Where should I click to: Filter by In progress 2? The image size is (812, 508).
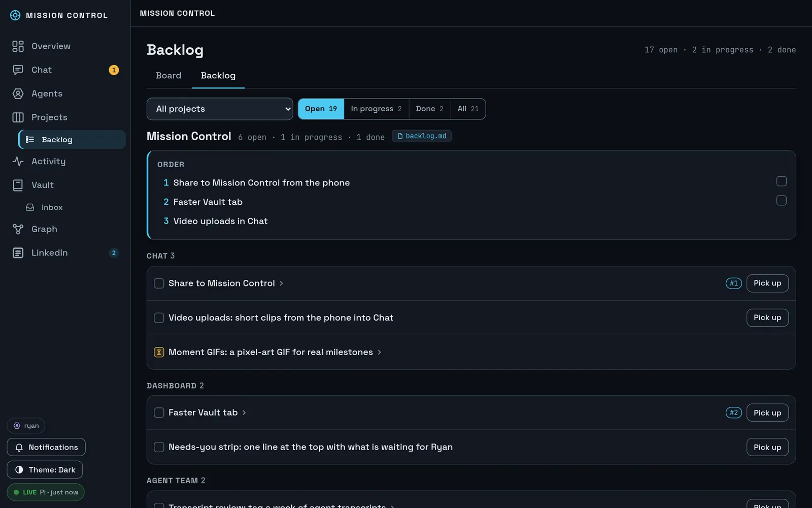377,109
